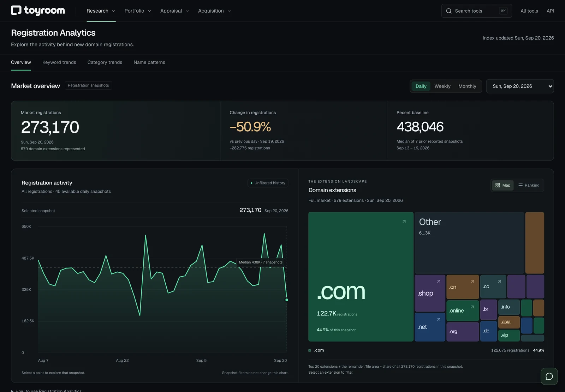
Task: Open .cn tile arrow icon
Action: [472, 282]
